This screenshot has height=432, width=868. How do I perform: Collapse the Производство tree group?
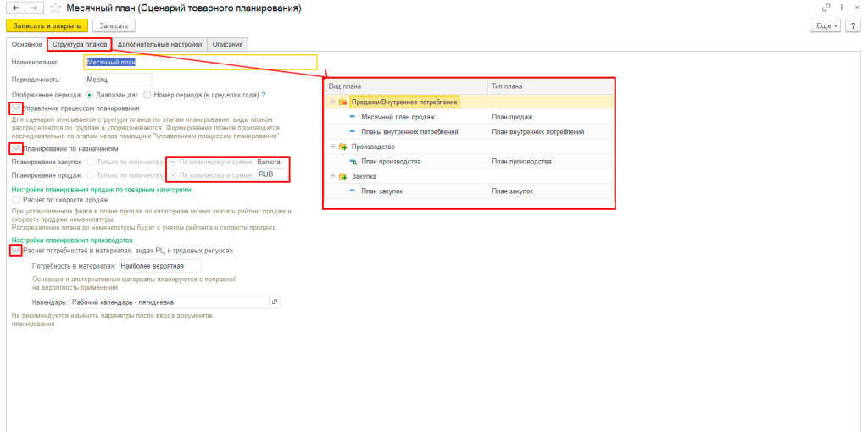332,147
